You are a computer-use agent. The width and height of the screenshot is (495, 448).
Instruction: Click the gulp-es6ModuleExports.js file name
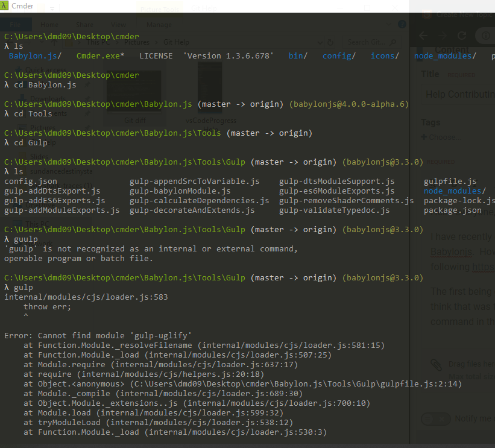coord(337,191)
